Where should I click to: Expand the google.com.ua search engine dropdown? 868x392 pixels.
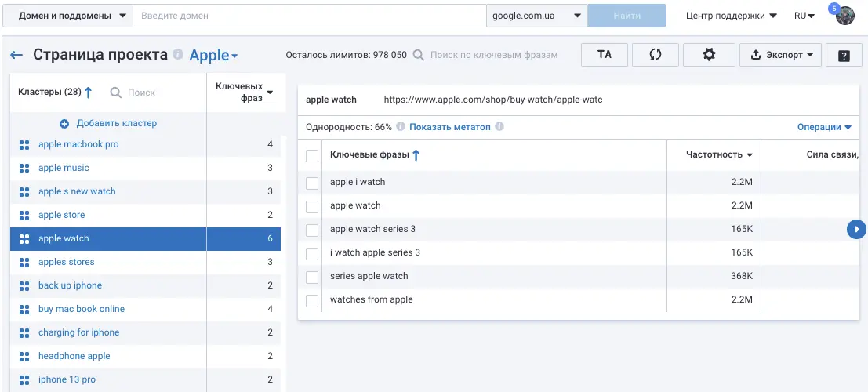tap(536, 16)
